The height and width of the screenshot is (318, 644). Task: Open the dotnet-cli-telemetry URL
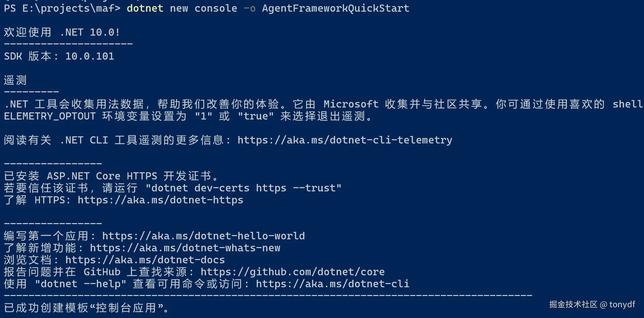(345, 140)
